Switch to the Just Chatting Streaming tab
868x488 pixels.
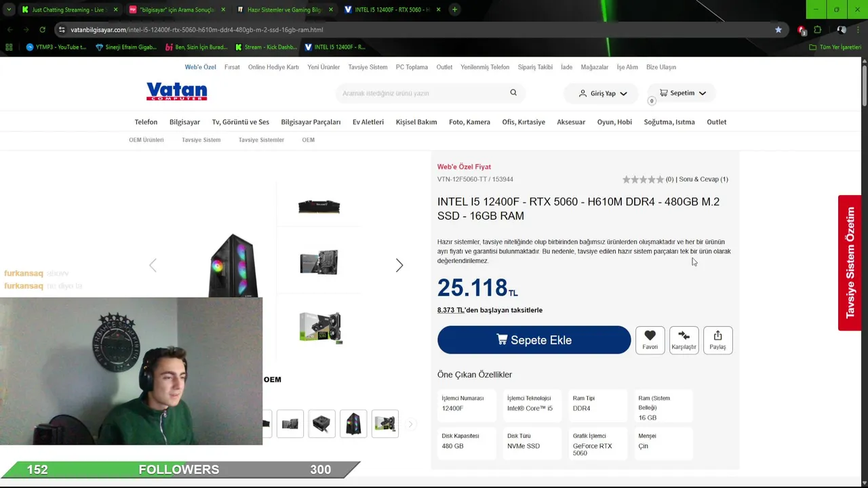click(69, 9)
